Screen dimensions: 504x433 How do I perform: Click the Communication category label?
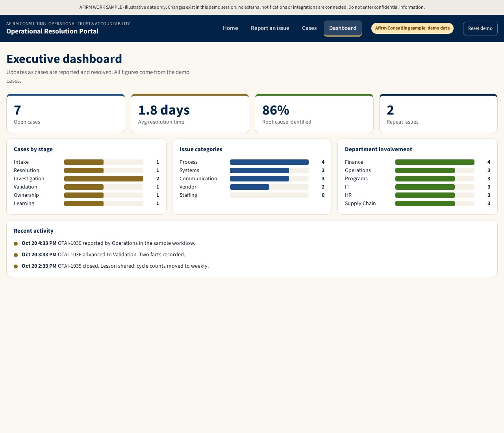point(198,179)
